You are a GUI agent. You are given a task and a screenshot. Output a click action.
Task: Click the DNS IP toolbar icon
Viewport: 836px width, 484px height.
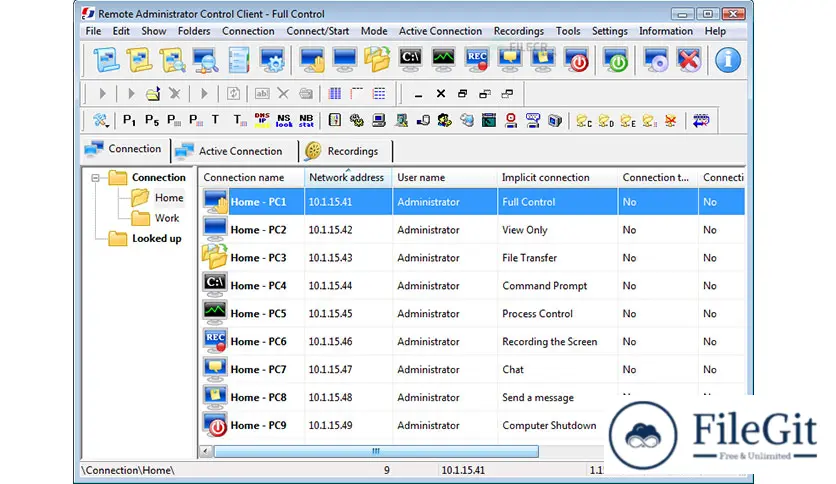click(262, 120)
